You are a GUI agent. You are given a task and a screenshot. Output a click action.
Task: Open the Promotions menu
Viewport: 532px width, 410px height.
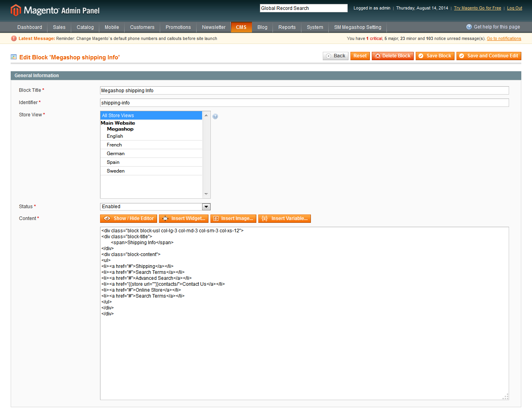pos(178,27)
